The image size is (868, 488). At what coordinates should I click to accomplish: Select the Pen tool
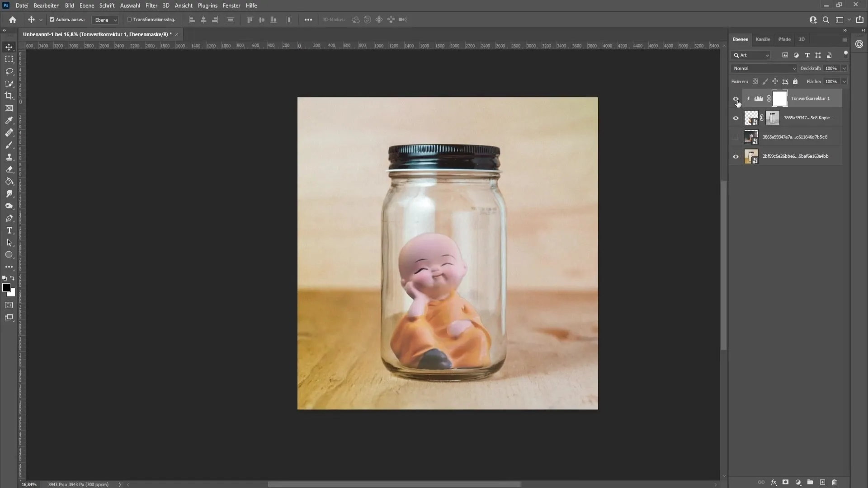pos(9,218)
